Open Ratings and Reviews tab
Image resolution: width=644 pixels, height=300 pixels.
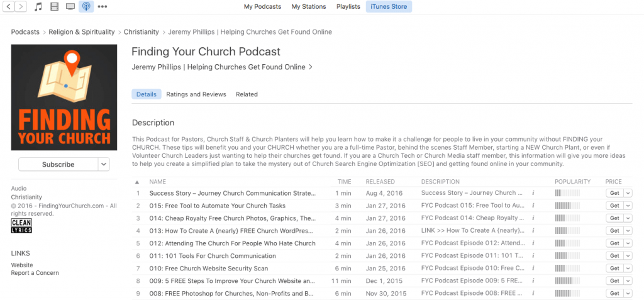(196, 94)
